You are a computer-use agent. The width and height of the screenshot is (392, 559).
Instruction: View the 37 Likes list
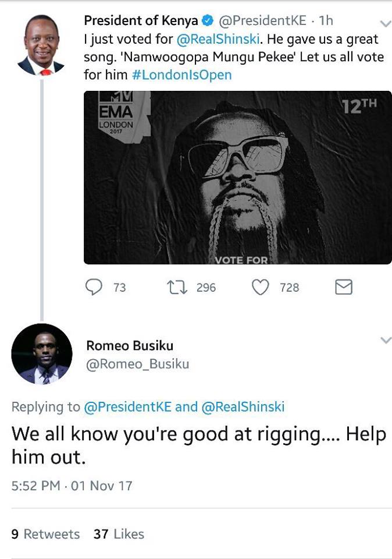(119, 534)
